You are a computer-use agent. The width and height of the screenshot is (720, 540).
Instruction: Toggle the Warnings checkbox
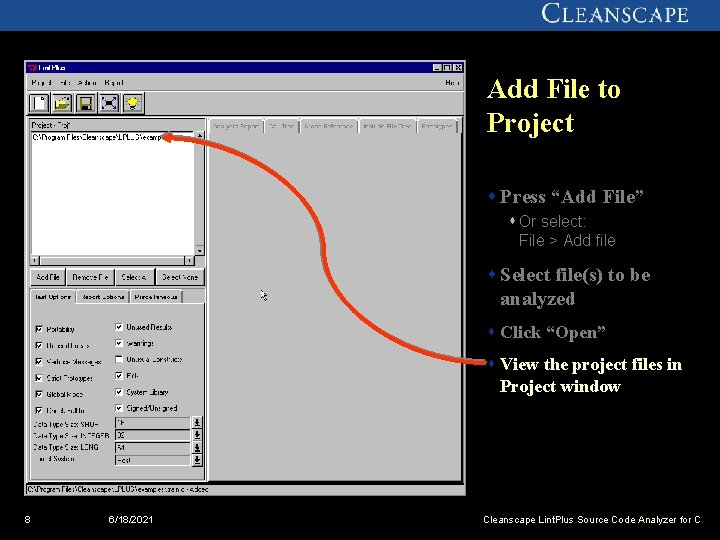point(119,343)
